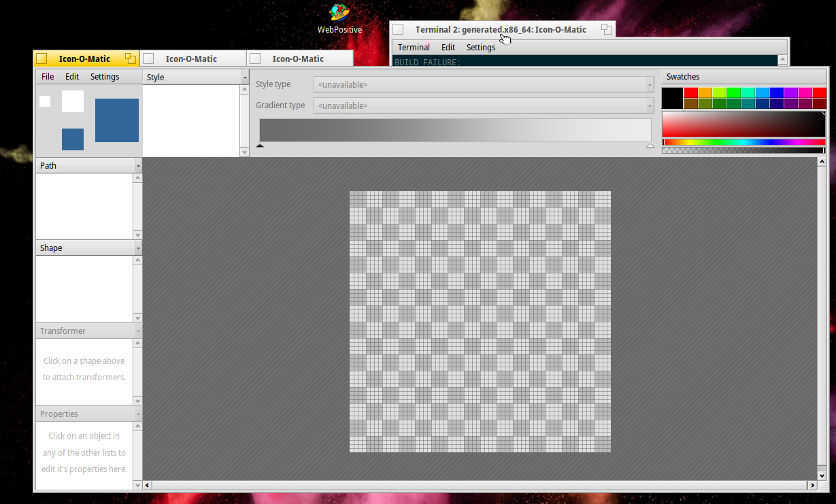The width and height of the screenshot is (836, 504).
Task: Open the Path panel menu arrow
Action: 138,166
